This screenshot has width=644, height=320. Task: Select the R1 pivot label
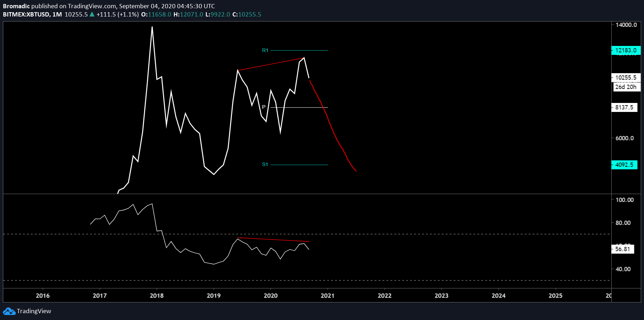tap(265, 50)
